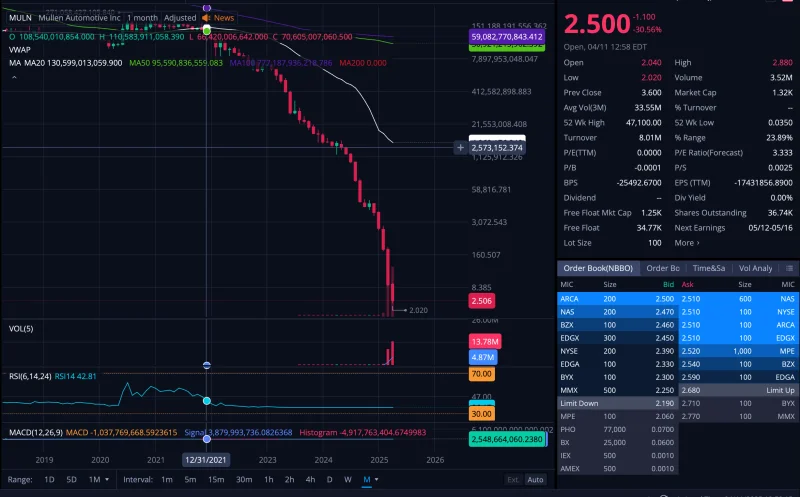Click the MACD pane crosshair handle
800x497 pixels.
coord(207,439)
